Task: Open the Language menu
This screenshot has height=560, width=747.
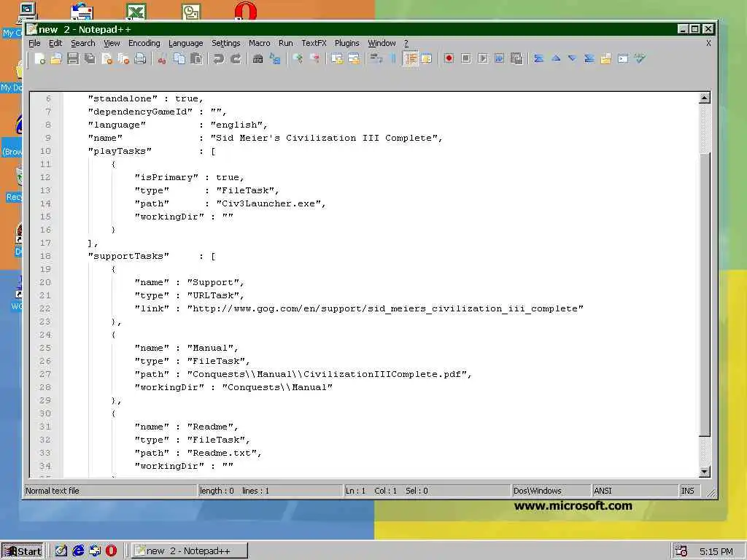Action: [186, 43]
